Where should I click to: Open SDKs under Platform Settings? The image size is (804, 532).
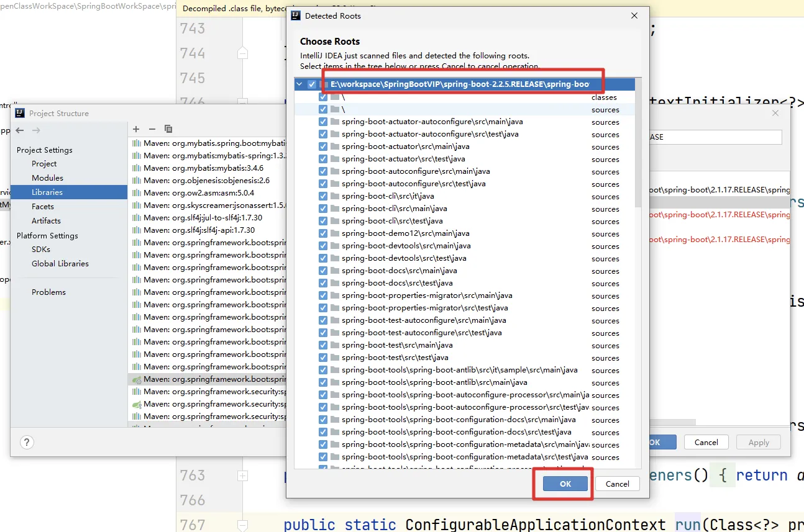point(41,250)
